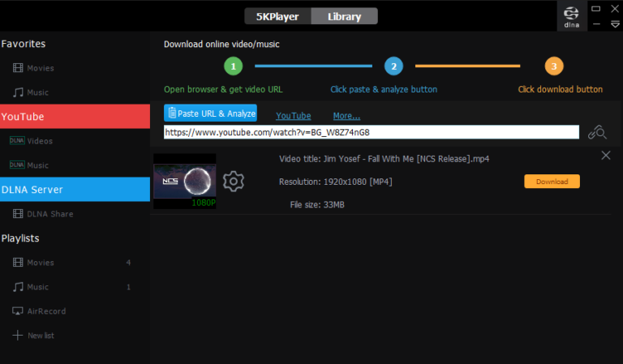Open the Favorites Music item
Screen dimensions: 623x364
tap(37, 92)
